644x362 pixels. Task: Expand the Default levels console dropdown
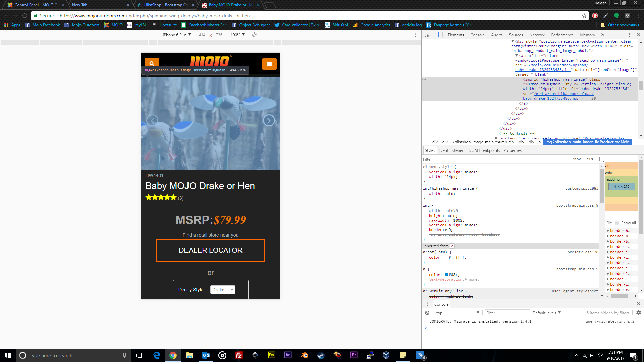tap(546, 313)
